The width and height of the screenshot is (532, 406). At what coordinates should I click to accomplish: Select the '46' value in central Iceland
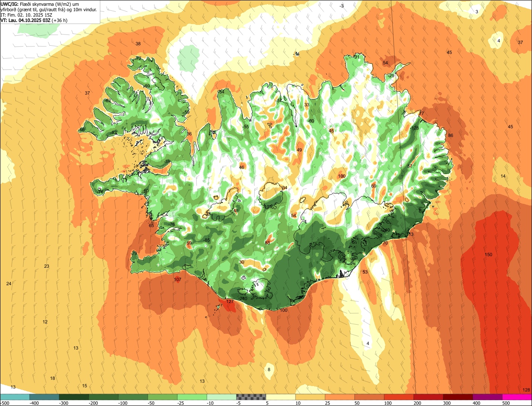coord(241,168)
